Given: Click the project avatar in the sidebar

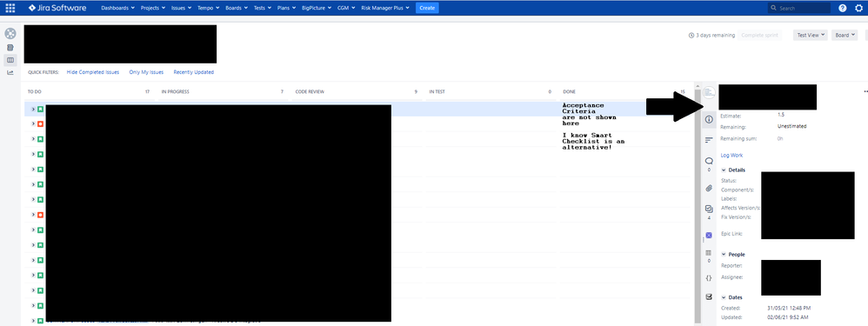Looking at the screenshot, I should click(x=10, y=33).
